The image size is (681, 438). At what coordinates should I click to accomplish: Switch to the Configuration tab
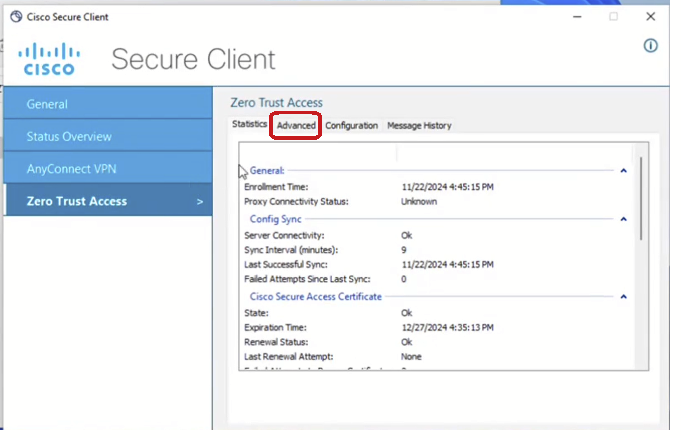[351, 126]
